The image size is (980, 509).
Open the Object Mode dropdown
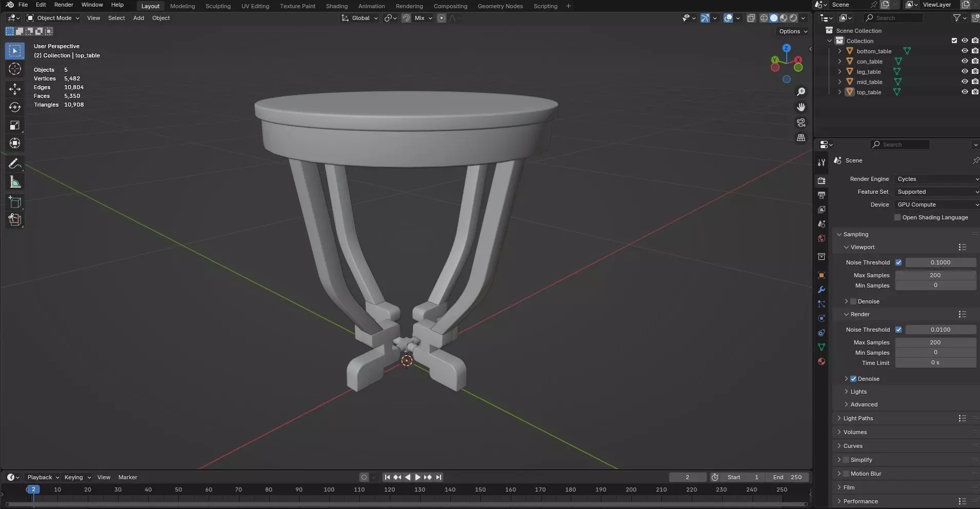[x=53, y=18]
